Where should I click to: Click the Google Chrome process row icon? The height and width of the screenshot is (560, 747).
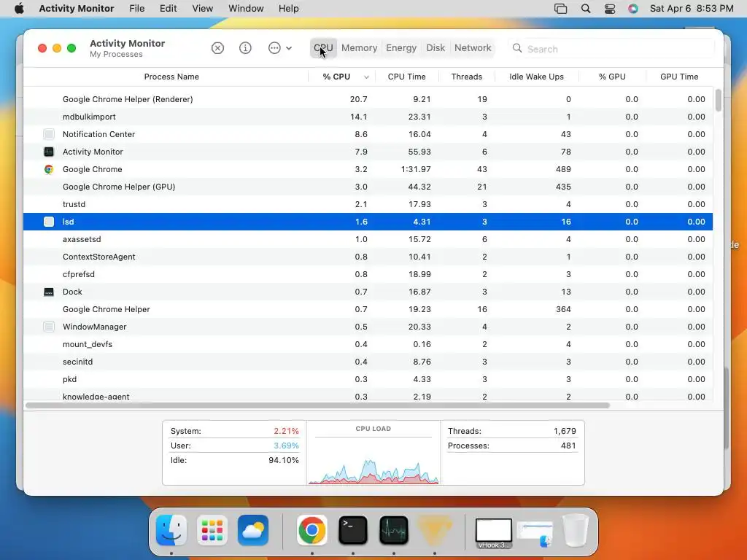tap(49, 169)
